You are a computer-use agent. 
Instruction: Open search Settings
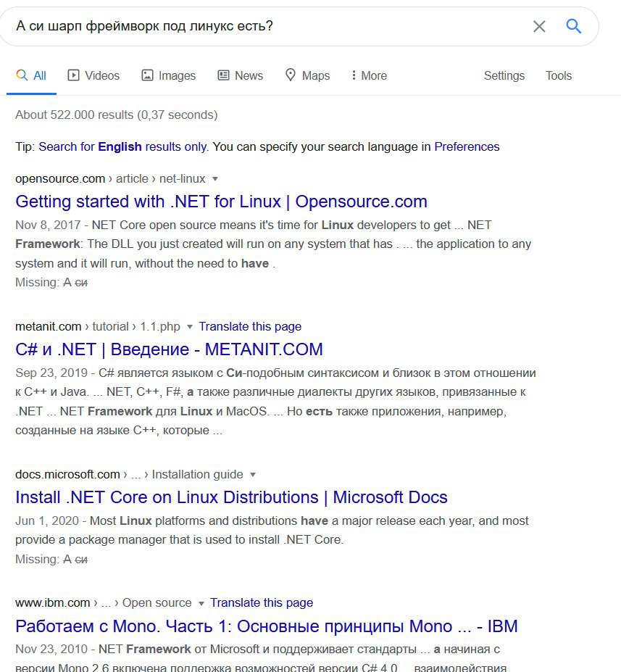tap(504, 76)
